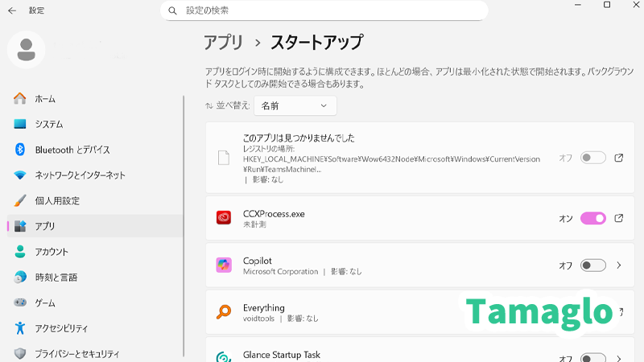Click the アプリ sidebar icon

19,226
